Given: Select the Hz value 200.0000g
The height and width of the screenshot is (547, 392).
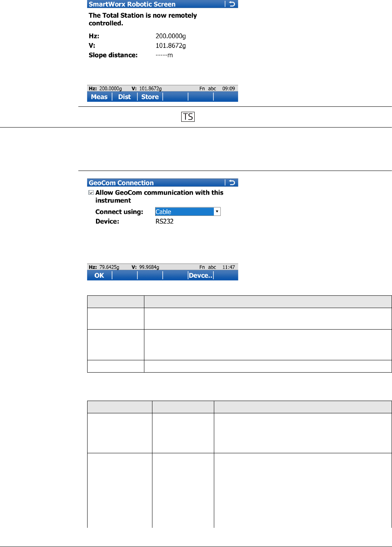Looking at the screenshot, I should coord(171,36).
